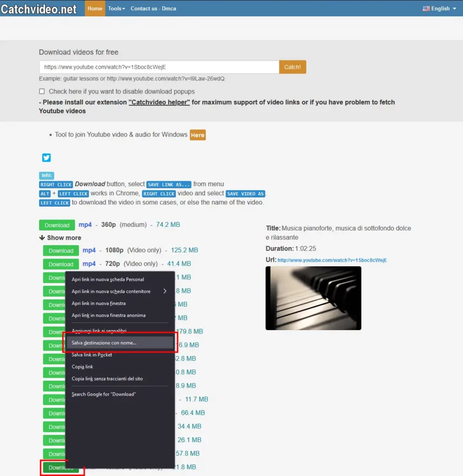
Task: Open the Catchvideo helper extension link
Action: click(x=159, y=102)
